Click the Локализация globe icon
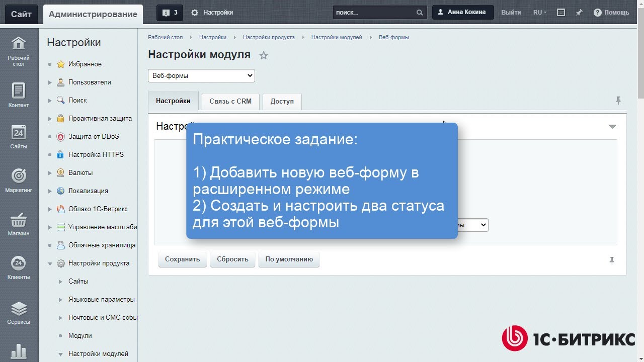 click(61, 191)
